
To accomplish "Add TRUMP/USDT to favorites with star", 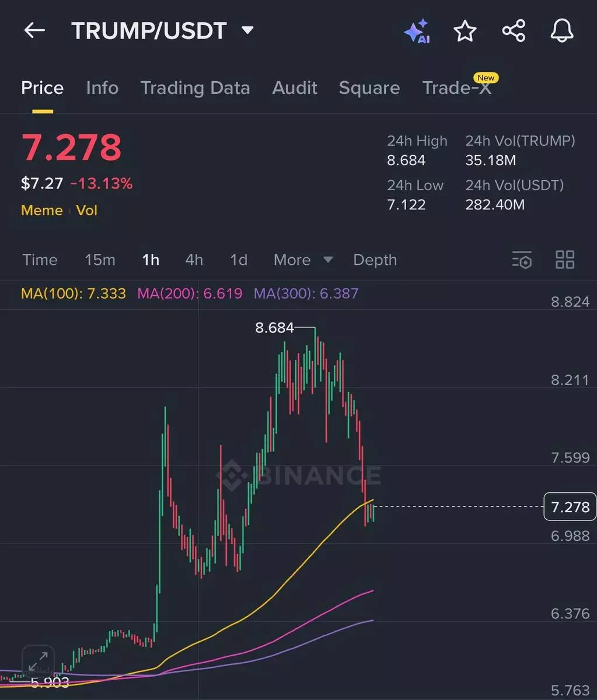I will (x=465, y=31).
